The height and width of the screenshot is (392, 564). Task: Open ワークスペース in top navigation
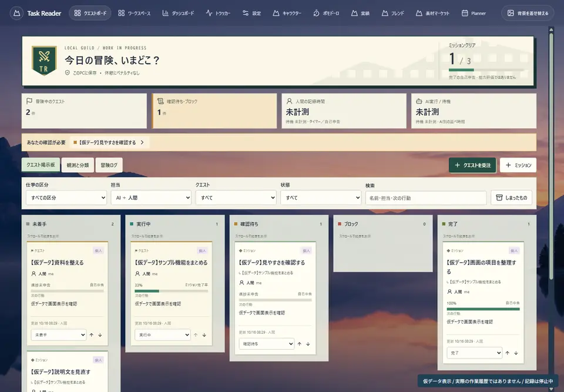click(x=134, y=14)
